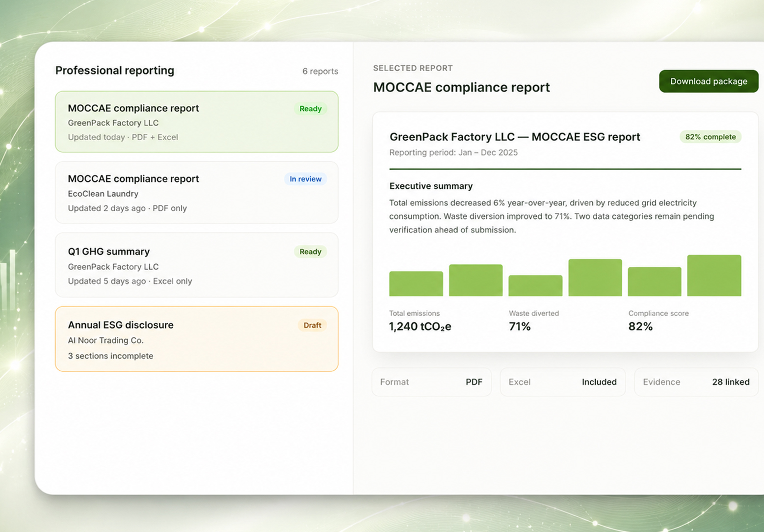Click the Waste diverted 71% metric
The height and width of the screenshot is (532, 764).
[x=534, y=321]
